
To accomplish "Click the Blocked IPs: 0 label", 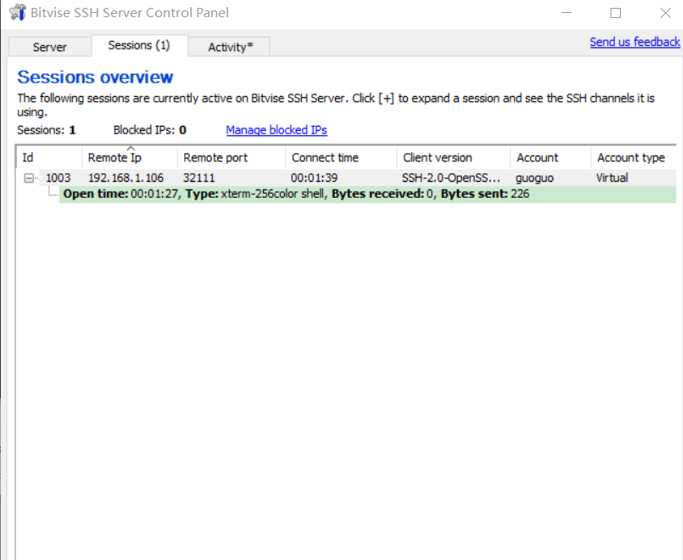I will (150, 130).
